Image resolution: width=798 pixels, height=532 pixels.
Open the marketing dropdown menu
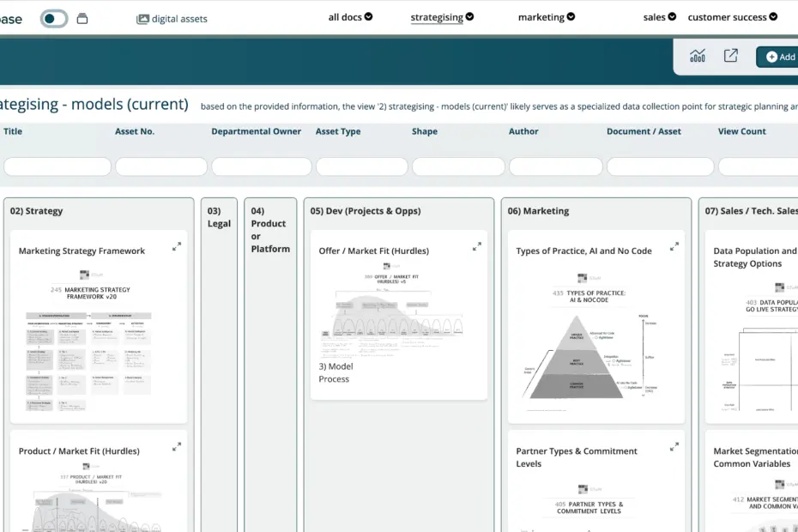pos(546,17)
